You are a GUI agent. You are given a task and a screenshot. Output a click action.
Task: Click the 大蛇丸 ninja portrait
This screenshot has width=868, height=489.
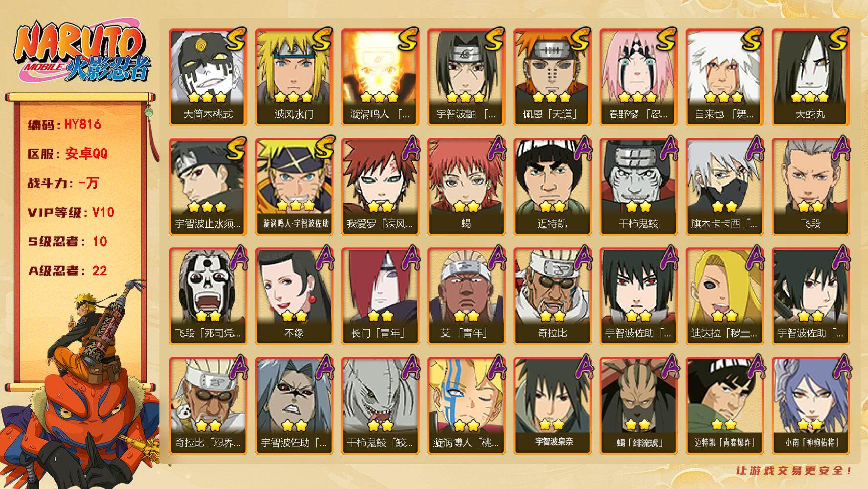(810, 77)
